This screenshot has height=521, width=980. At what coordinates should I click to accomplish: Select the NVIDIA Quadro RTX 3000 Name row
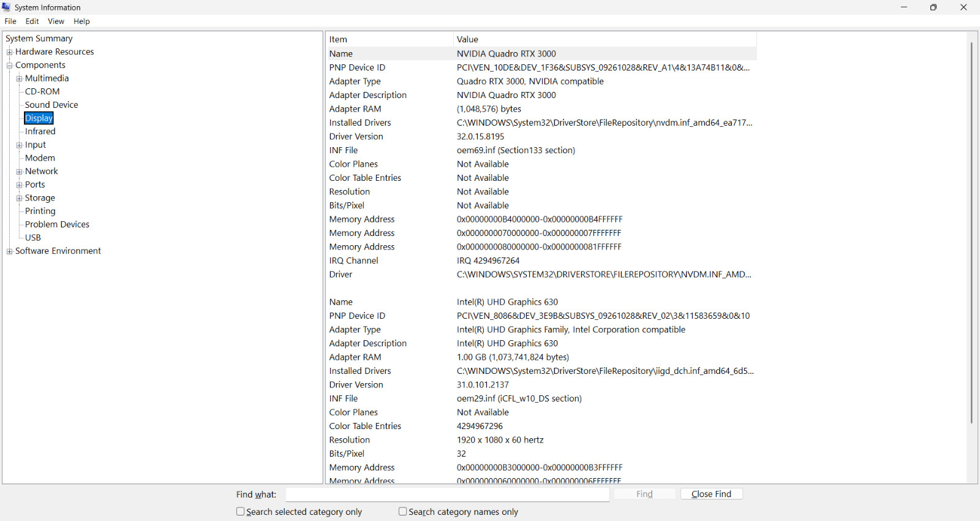click(x=542, y=54)
